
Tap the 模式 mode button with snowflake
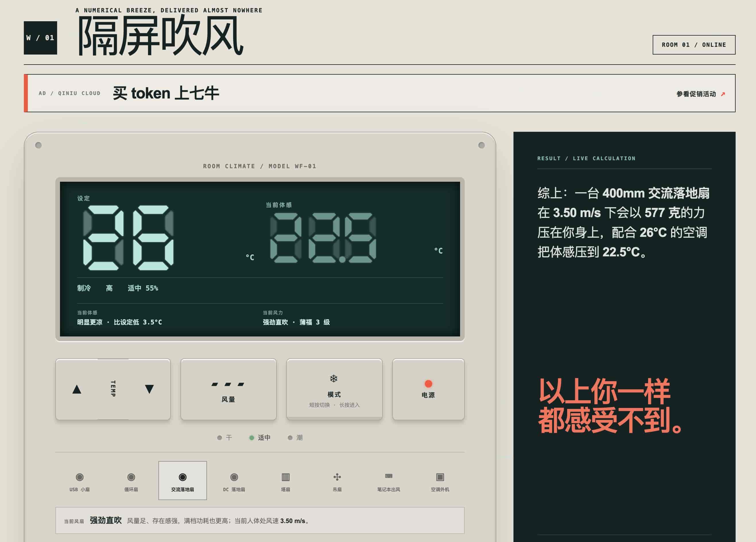tap(334, 389)
